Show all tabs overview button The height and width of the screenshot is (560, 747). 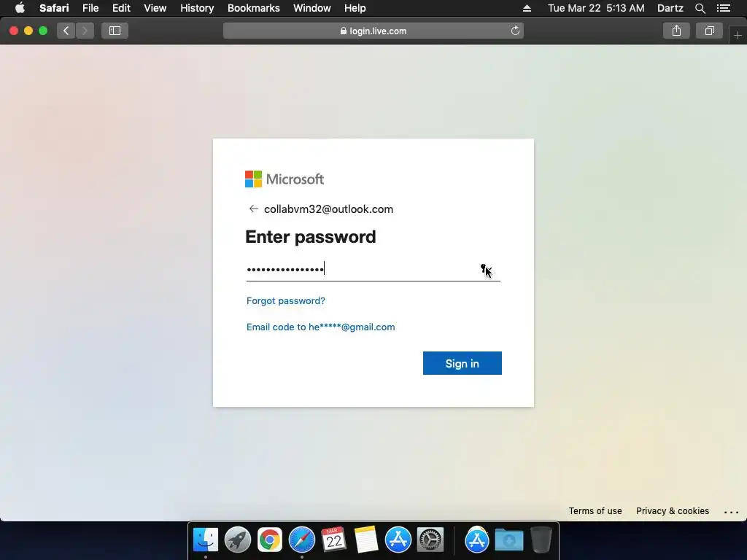(x=709, y=31)
